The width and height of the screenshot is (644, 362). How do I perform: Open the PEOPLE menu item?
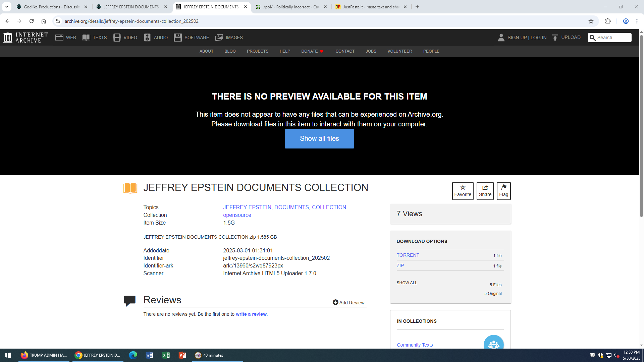(431, 51)
